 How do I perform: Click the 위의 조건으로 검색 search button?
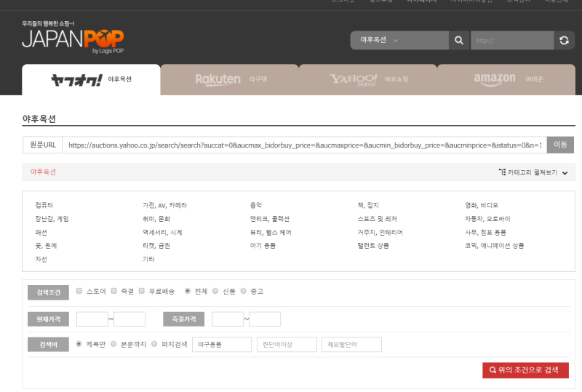point(525,370)
